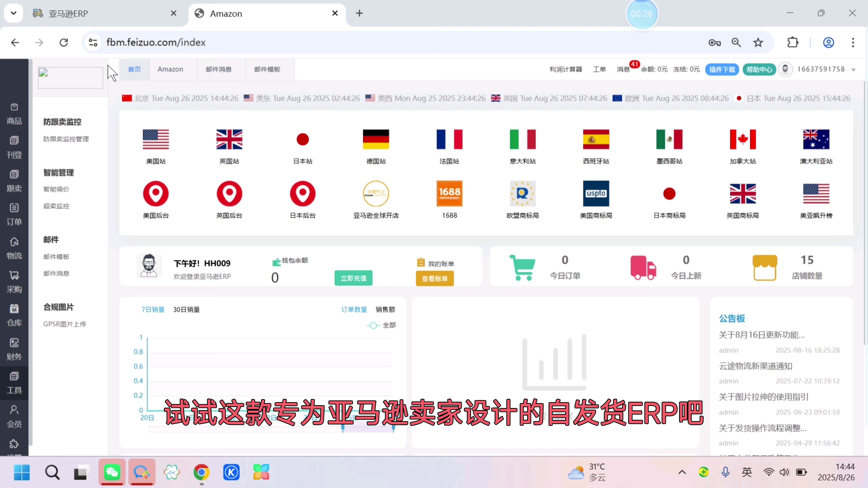
Task: Select 会员 in the dark sidebar
Action: click(x=14, y=417)
